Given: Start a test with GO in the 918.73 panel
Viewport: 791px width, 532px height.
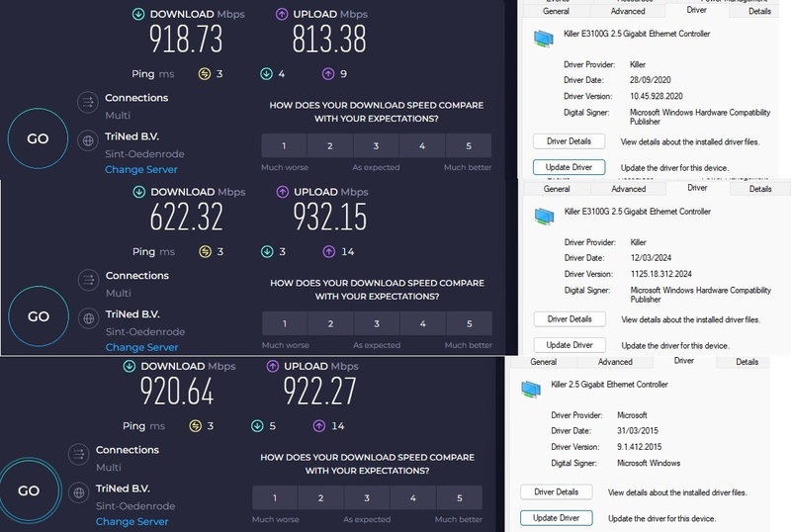Looking at the screenshot, I should point(38,138).
